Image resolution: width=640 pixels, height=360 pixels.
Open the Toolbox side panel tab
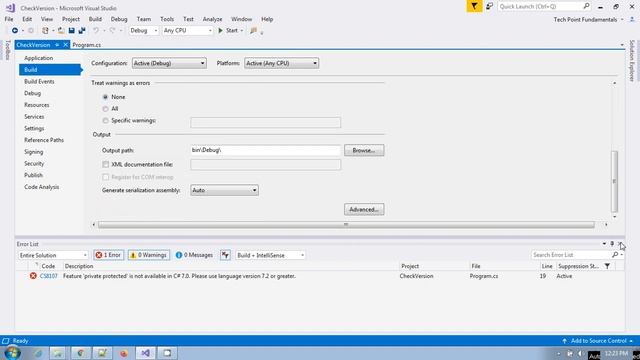click(7, 50)
